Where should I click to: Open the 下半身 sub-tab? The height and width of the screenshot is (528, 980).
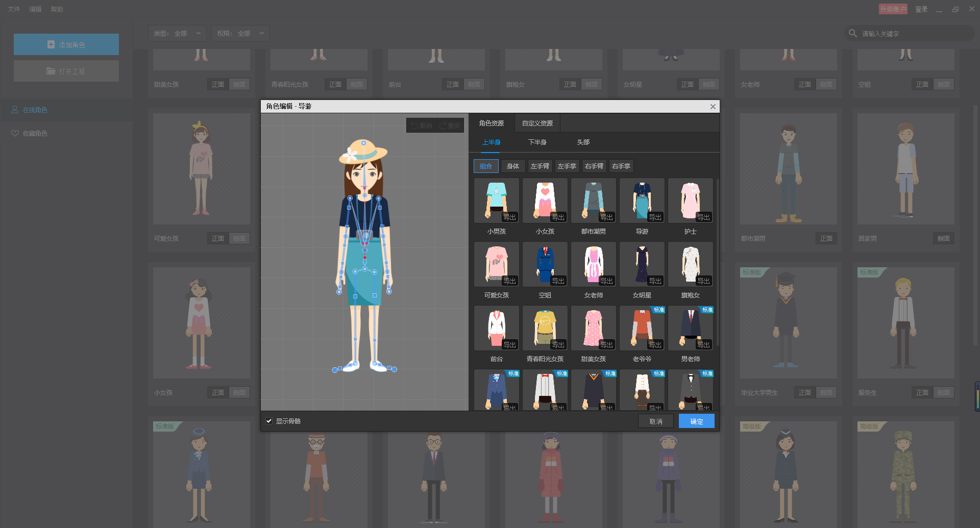(x=537, y=142)
